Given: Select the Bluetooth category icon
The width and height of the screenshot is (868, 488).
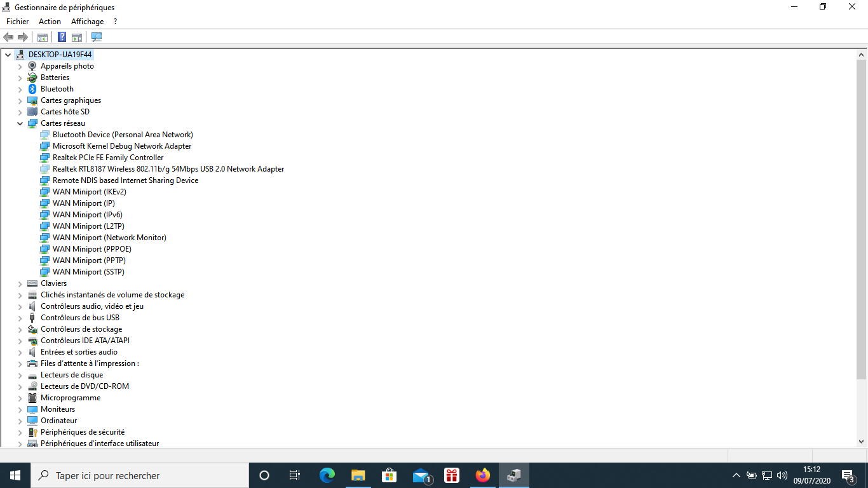Looking at the screenshot, I should 32,89.
